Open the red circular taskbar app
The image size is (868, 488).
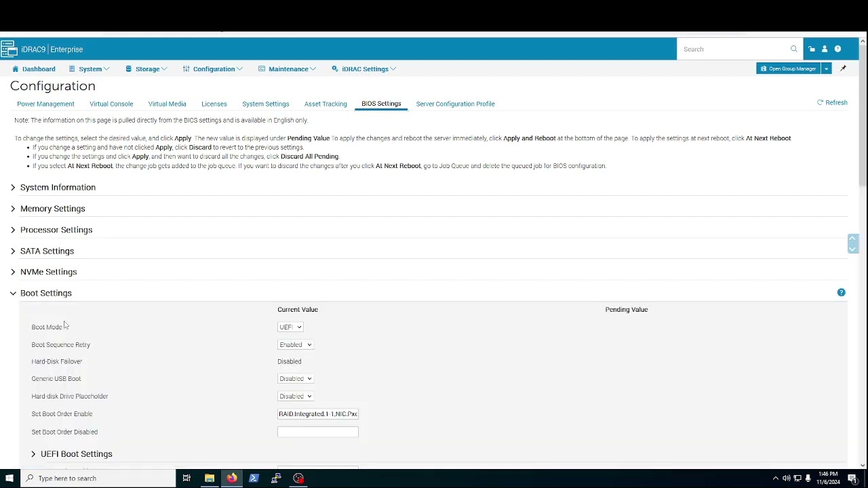[x=298, y=478]
